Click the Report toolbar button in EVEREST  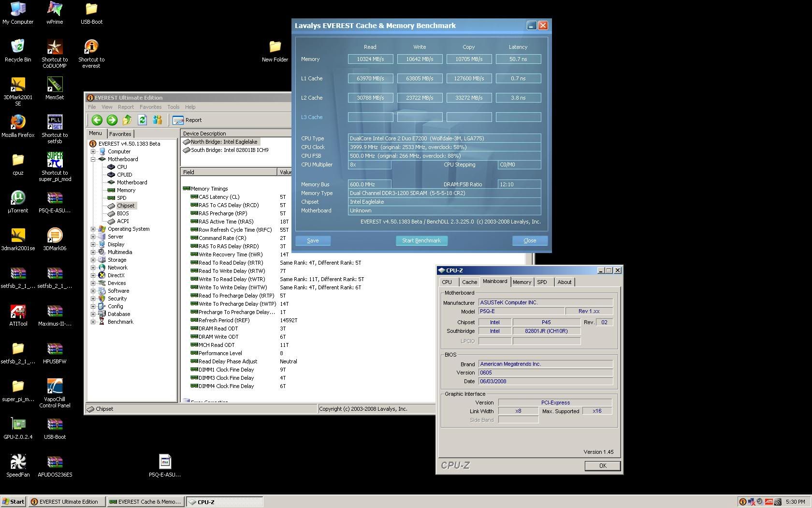(x=187, y=120)
